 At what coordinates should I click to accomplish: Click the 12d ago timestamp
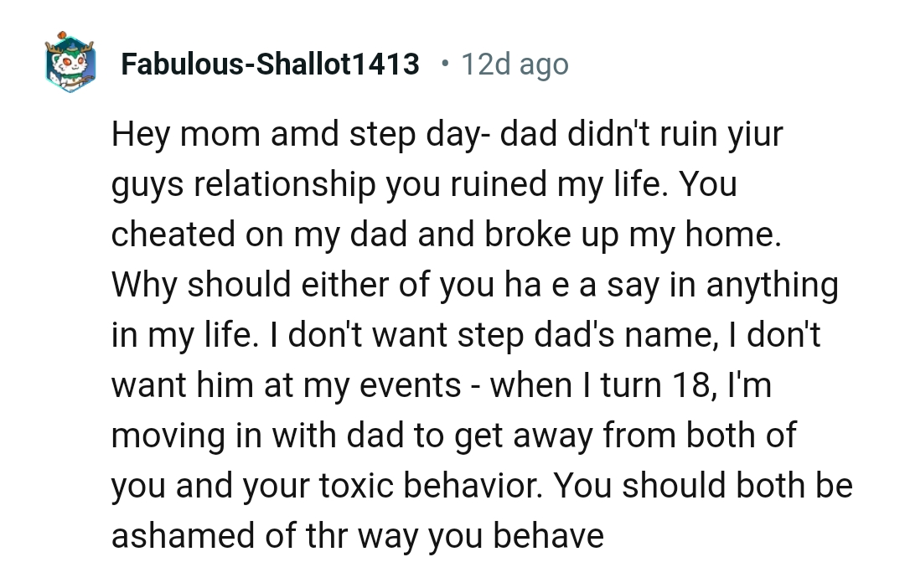click(515, 64)
